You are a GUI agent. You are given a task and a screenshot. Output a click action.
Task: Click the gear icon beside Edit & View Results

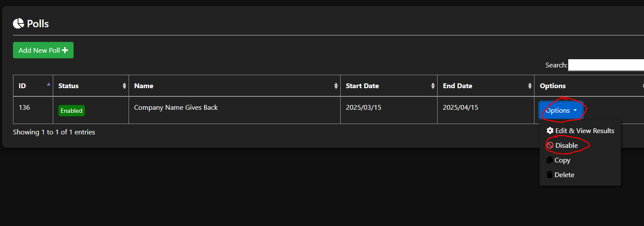tap(550, 131)
